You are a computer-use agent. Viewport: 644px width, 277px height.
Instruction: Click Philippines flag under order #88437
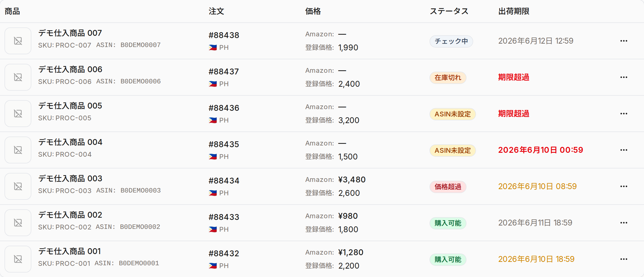tap(213, 84)
